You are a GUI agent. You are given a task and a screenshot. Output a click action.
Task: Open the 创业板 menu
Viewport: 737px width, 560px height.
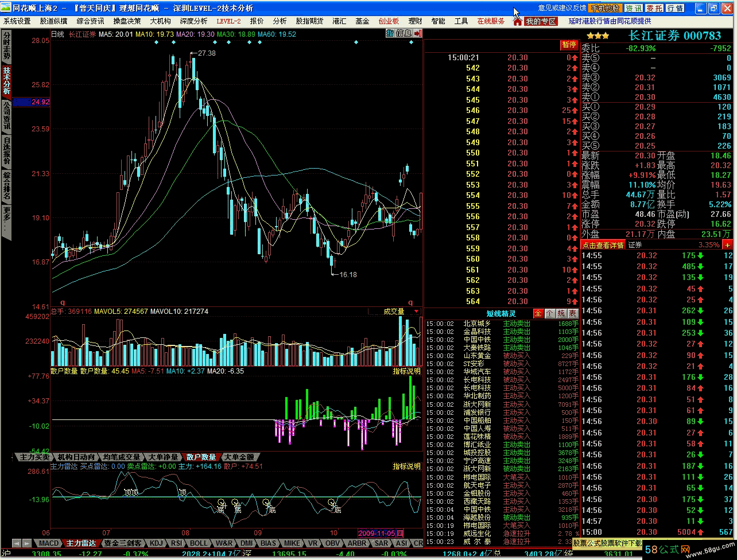[x=389, y=21]
